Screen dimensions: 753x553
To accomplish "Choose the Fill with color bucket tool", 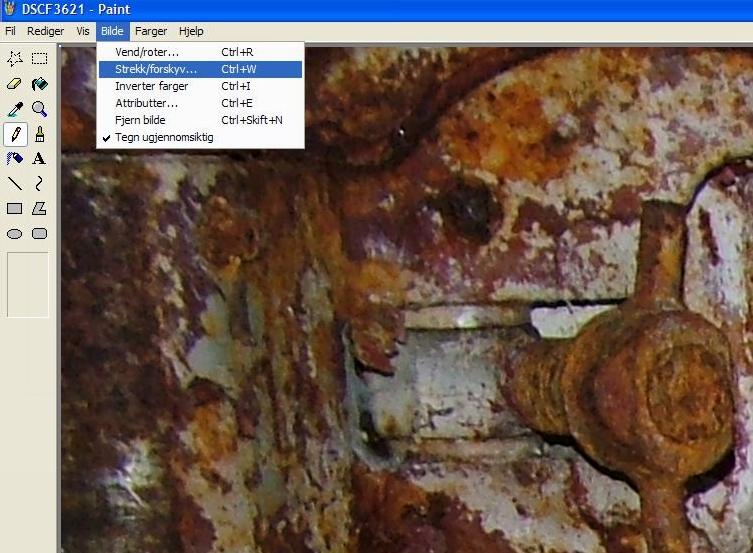I will pyautogui.click(x=39, y=84).
